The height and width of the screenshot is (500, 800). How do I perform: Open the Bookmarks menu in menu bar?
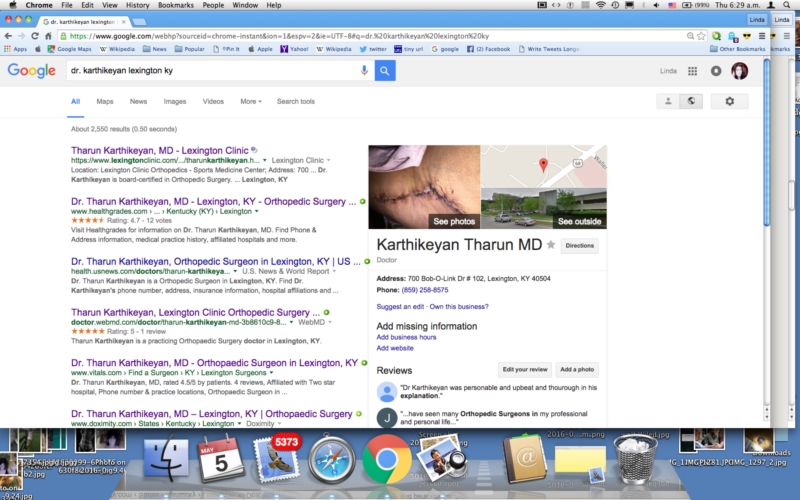click(x=175, y=5)
